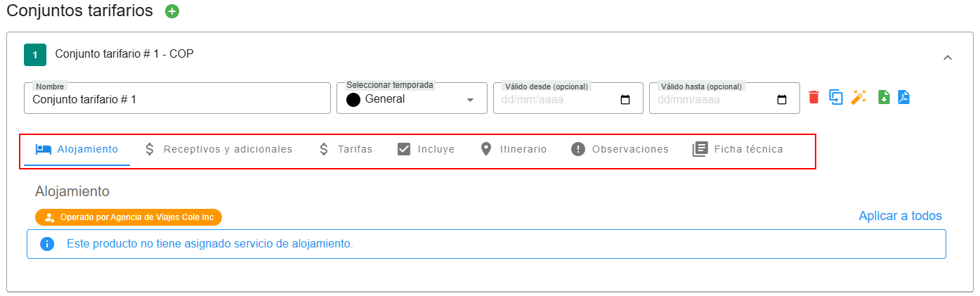980x296 pixels.
Task: Open the Receptivos y adicionales tab
Action: pos(218,149)
